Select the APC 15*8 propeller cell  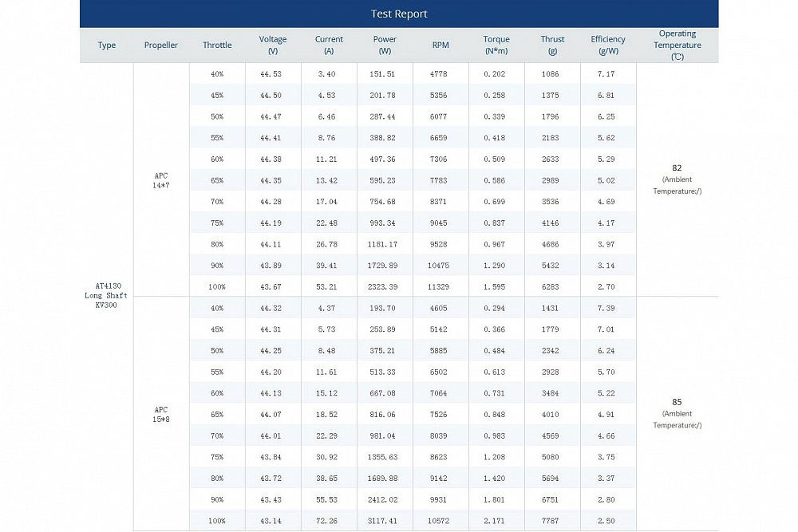[x=161, y=414]
